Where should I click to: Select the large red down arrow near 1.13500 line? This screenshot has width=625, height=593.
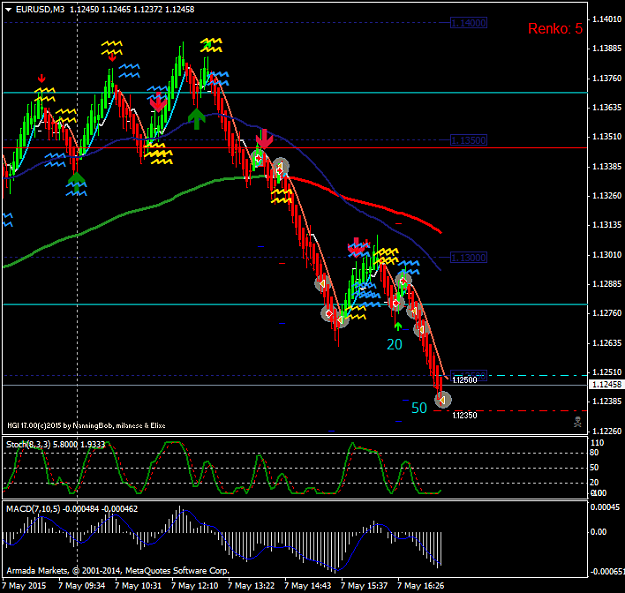[x=264, y=139]
